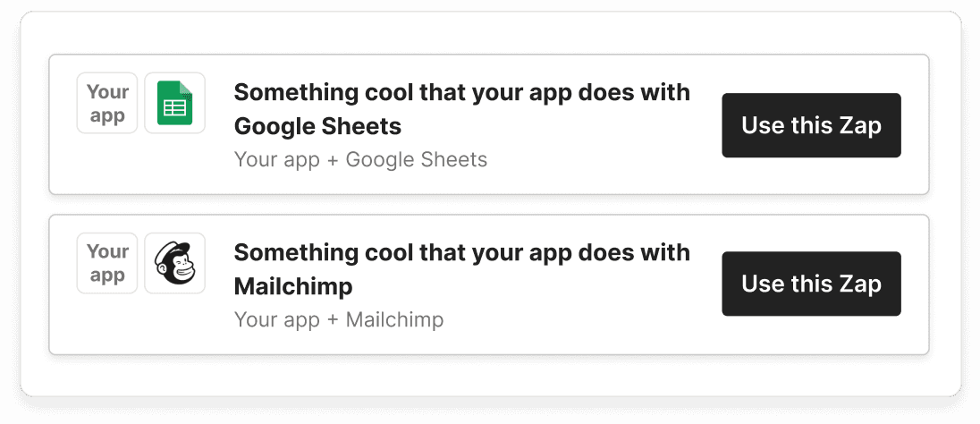The height and width of the screenshot is (424, 980).
Task: Click the gray "Your app + Mailchimp" subtitle
Action: point(338,319)
